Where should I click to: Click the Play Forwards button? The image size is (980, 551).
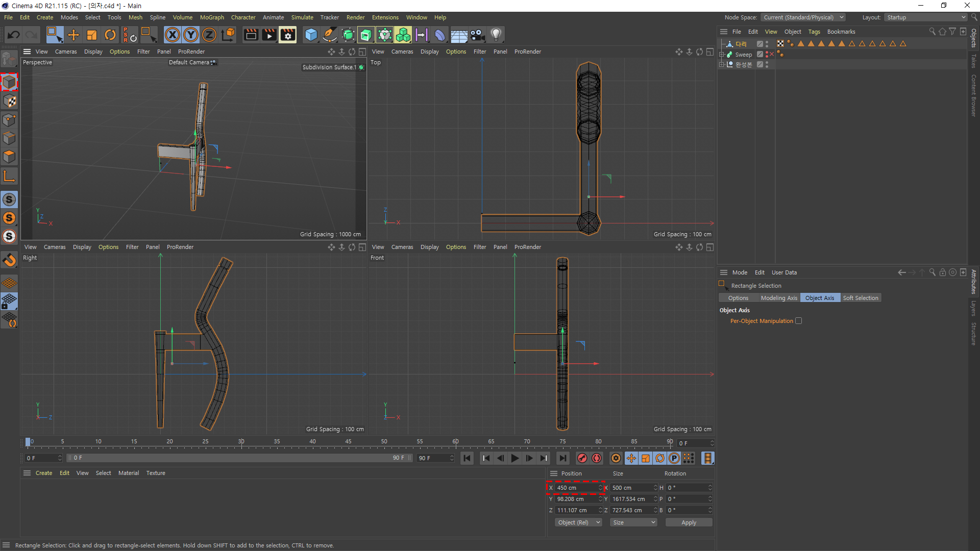pos(514,458)
